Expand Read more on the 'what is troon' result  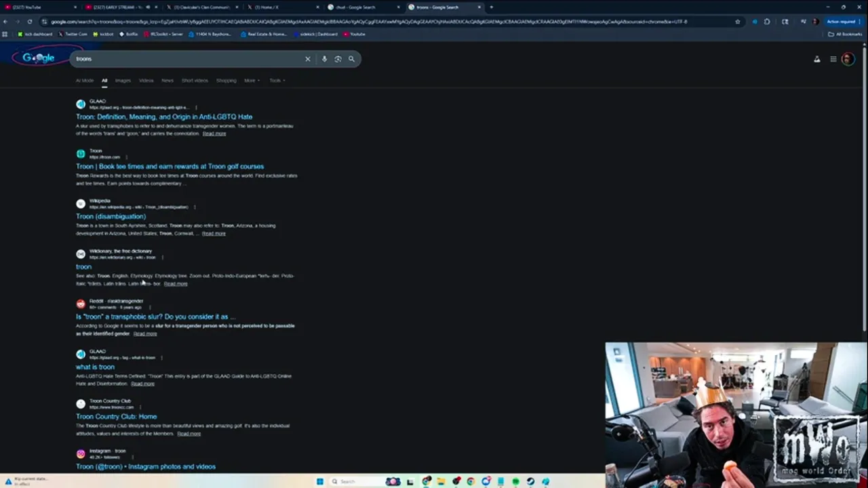[x=142, y=384]
